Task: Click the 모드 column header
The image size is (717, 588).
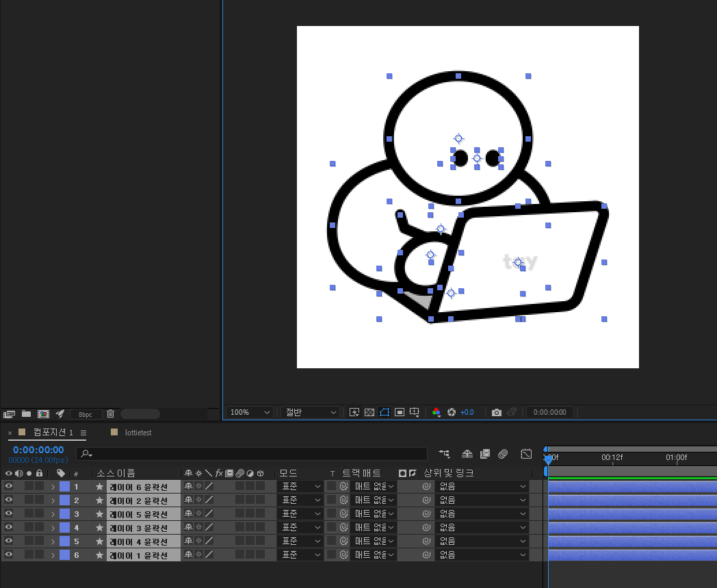Action: (288, 473)
